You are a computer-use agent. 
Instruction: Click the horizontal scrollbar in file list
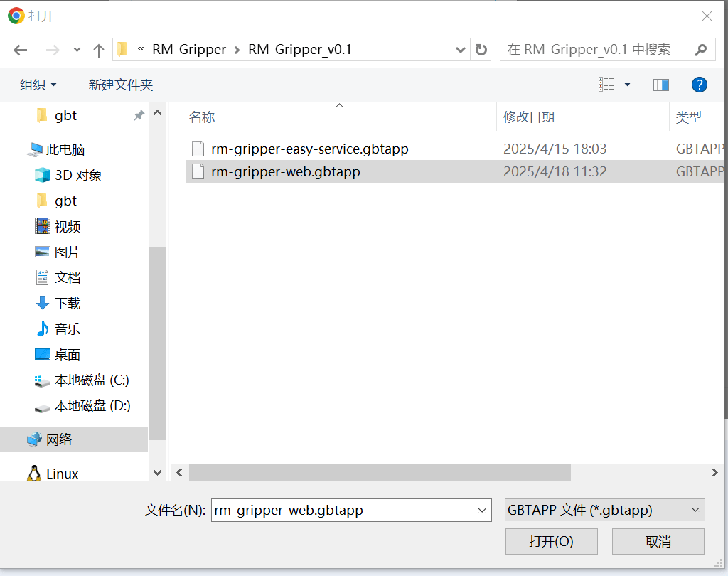pos(380,472)
